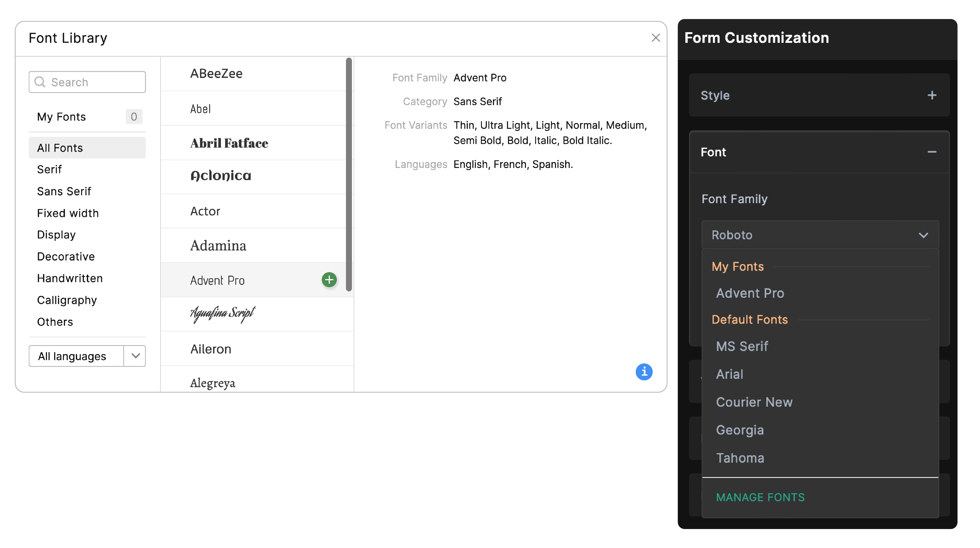Select All languages combo box

coord(87,356)
